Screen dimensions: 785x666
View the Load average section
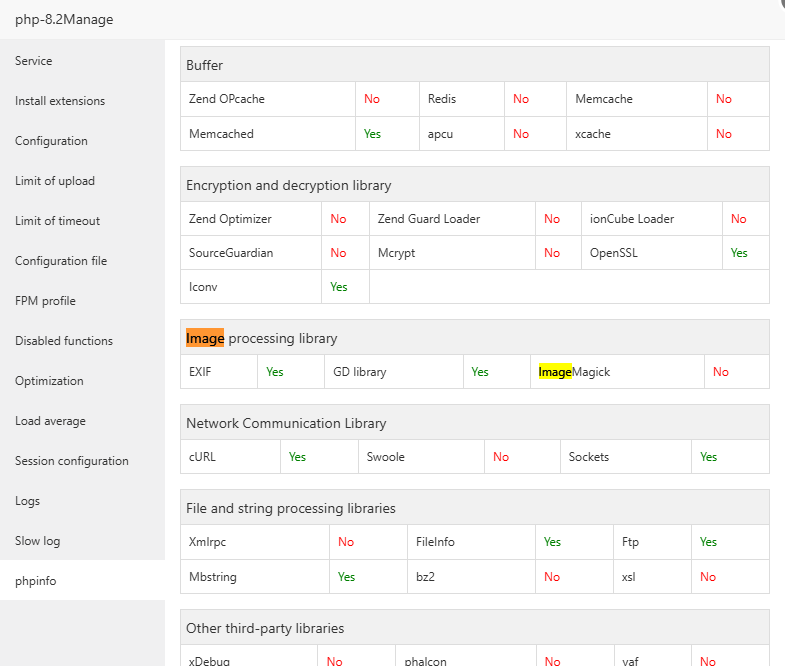(x=50, y=421)
